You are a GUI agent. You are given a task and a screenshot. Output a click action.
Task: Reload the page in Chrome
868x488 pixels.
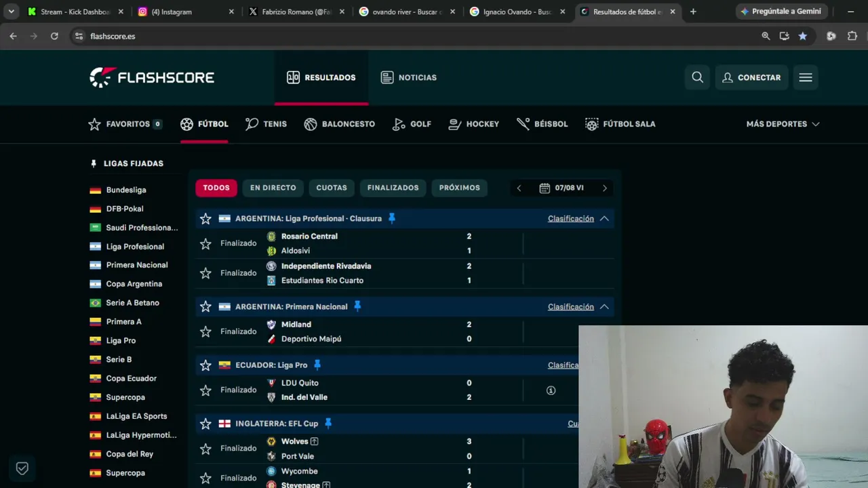(54, 36)
